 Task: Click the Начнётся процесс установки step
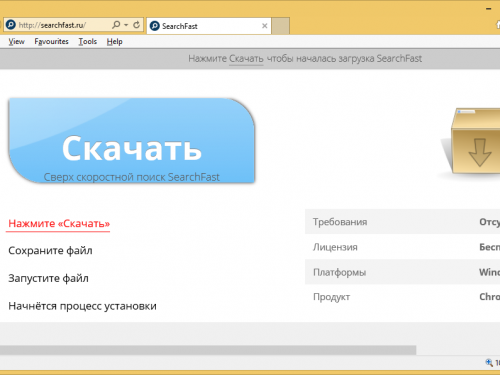pos(82,306)
